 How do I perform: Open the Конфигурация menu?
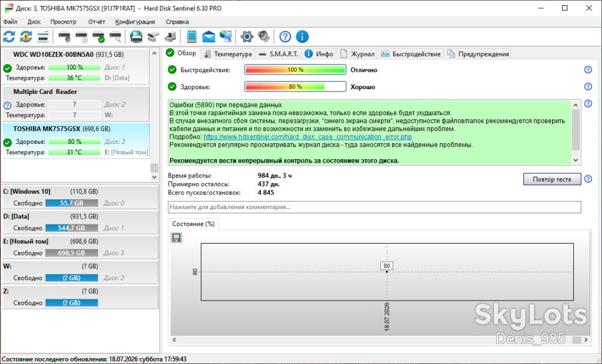point(135,22)
